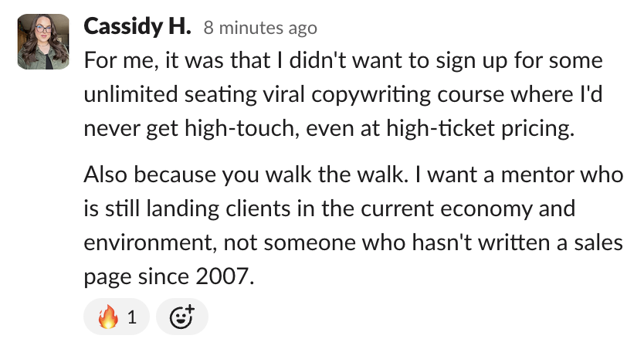
Task: Click the reaction count number 1
Action: coord(132,317)
